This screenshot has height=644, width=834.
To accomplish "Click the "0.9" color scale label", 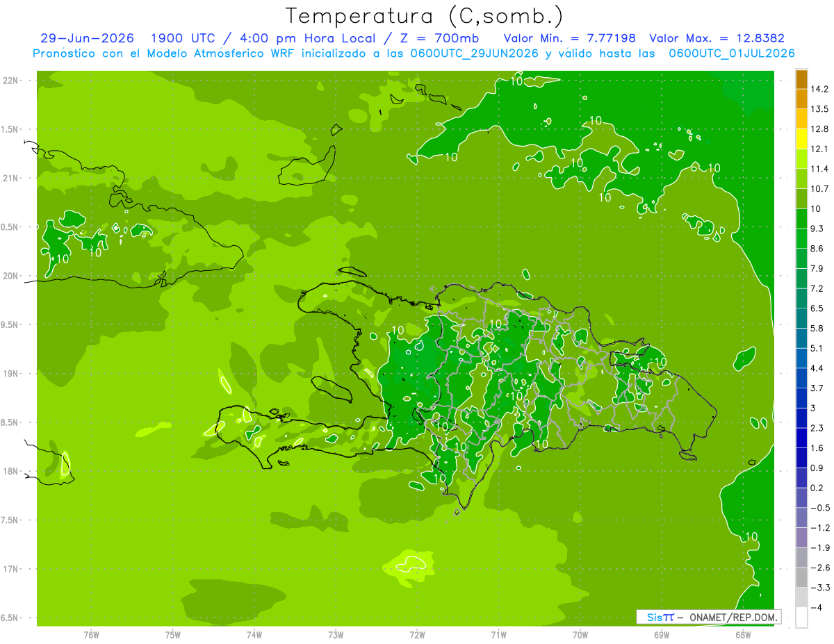I will pyautogui.click(x=817, y=468).
